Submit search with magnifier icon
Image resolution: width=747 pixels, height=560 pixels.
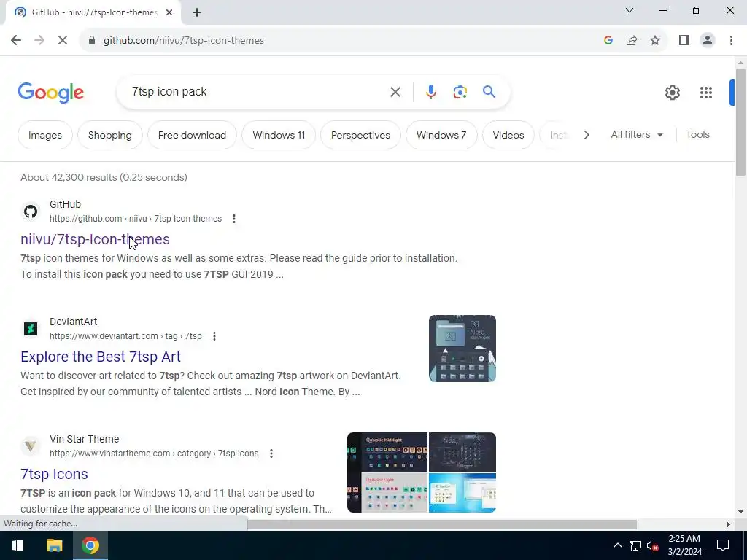tap(489, 91)
